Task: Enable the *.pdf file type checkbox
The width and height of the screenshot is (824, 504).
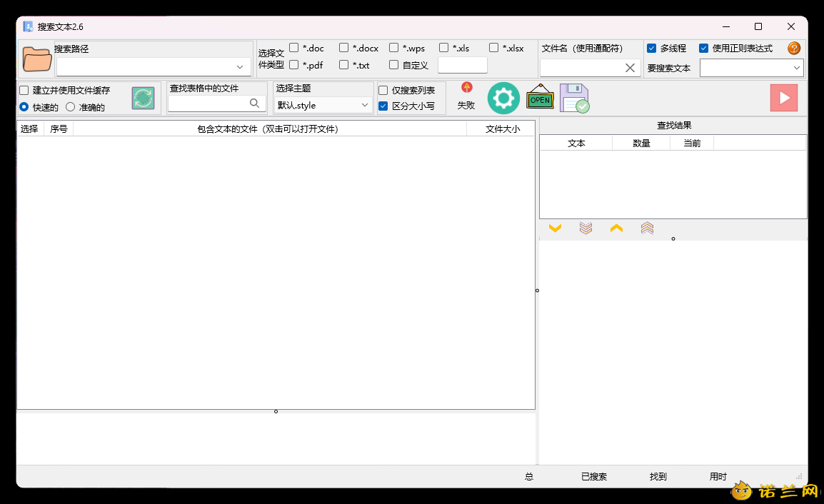Action: (293, 65)
